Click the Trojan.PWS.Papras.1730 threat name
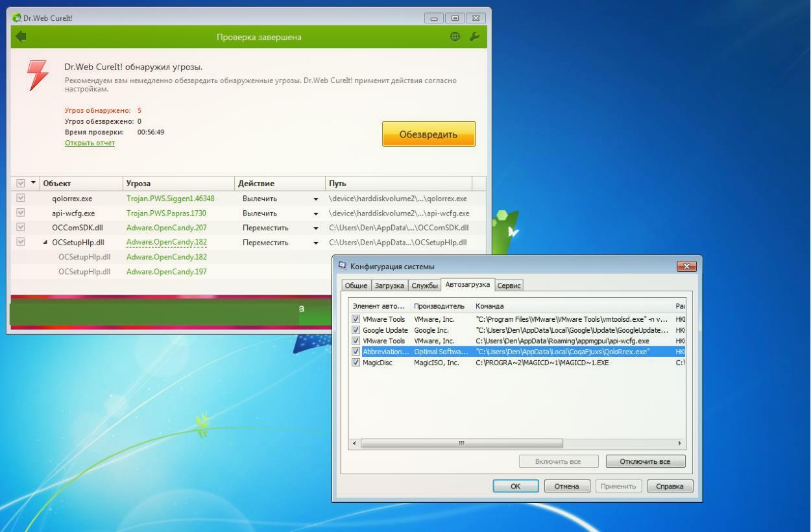 coord(166,213)
